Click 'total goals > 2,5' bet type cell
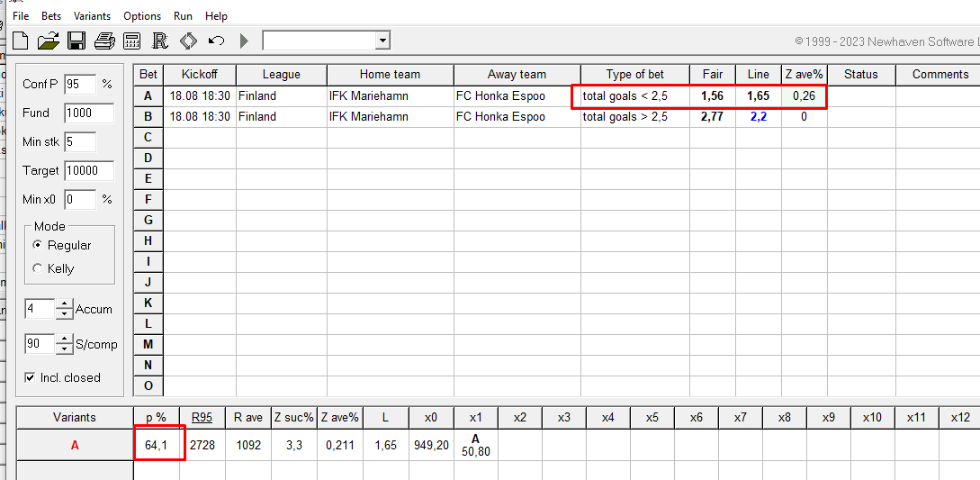980x480 pixels. pos(635,117)
